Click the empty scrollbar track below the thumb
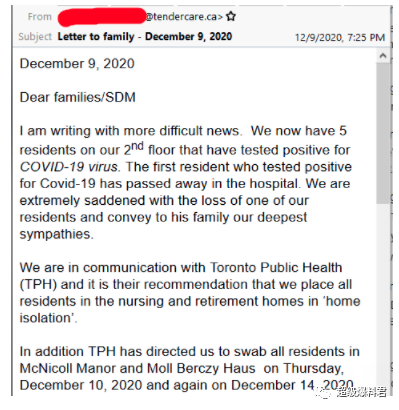 tap(383, 299)
